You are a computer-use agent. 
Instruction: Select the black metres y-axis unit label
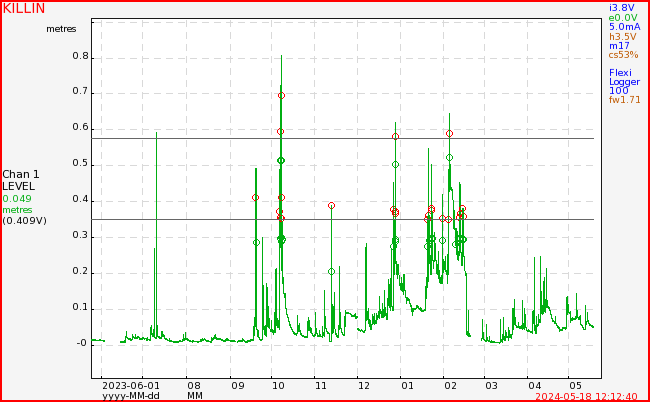[61, 29]
